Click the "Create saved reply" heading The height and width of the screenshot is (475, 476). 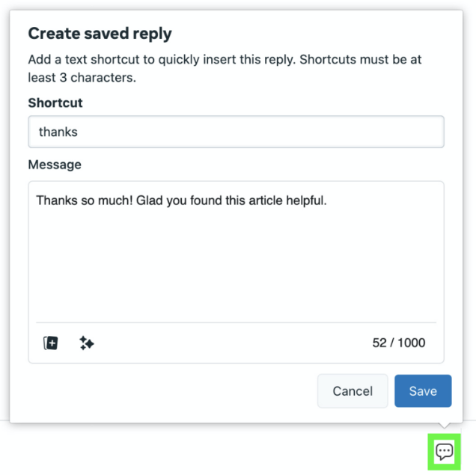100,34
